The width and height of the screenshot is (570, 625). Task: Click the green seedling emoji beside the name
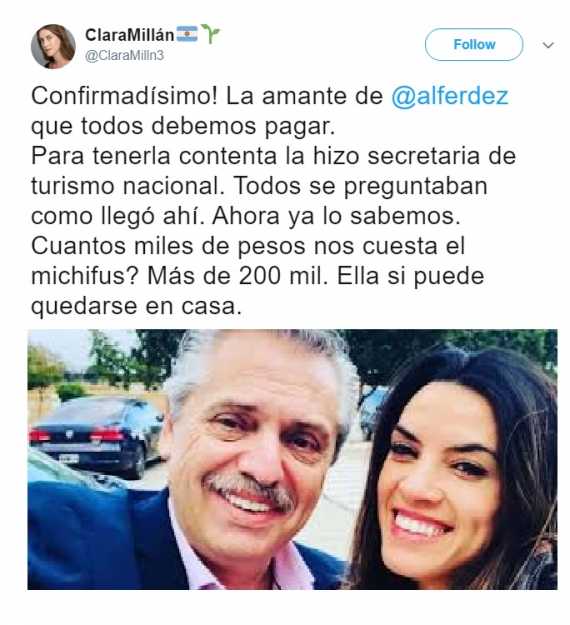[x=210, y=33]
